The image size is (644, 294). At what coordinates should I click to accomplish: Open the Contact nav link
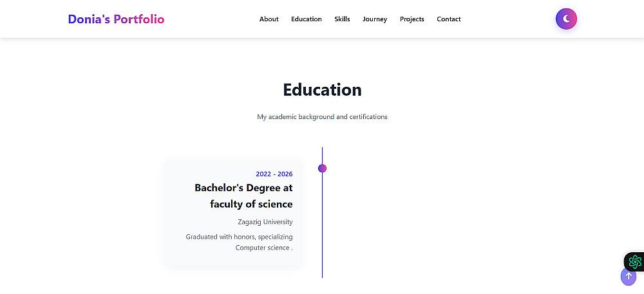click(x=448, y=19)
